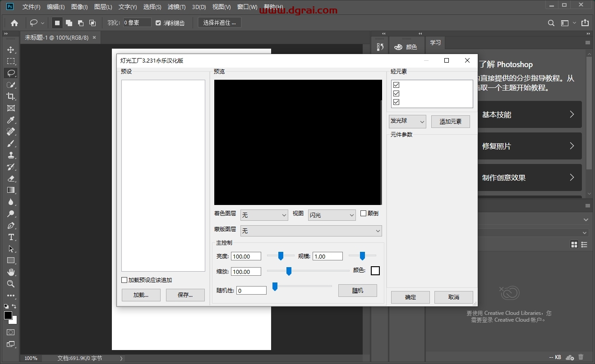Select the Move tool
Screen dimensions: 595x364
(11, 50)
